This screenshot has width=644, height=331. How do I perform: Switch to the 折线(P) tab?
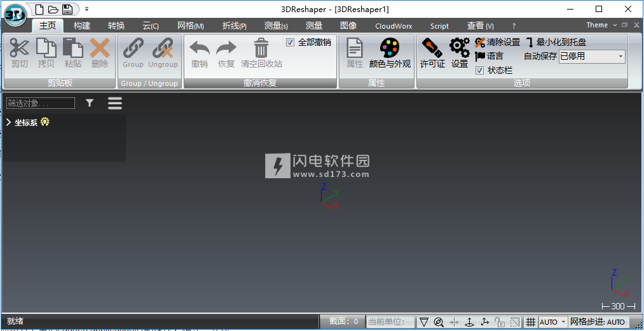(x=234, y=26)
